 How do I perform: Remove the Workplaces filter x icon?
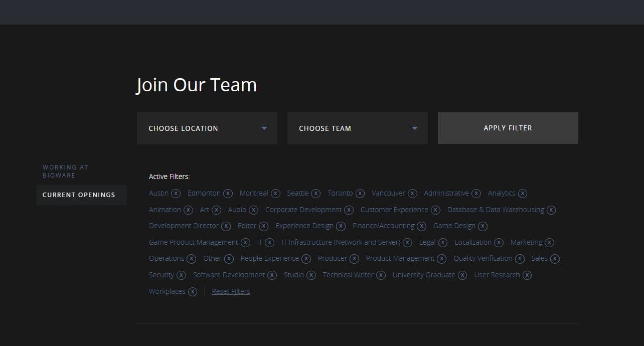click(193, 292)
